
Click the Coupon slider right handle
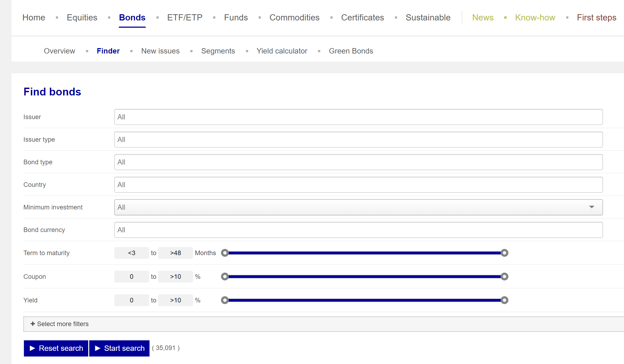coord(504,276)
